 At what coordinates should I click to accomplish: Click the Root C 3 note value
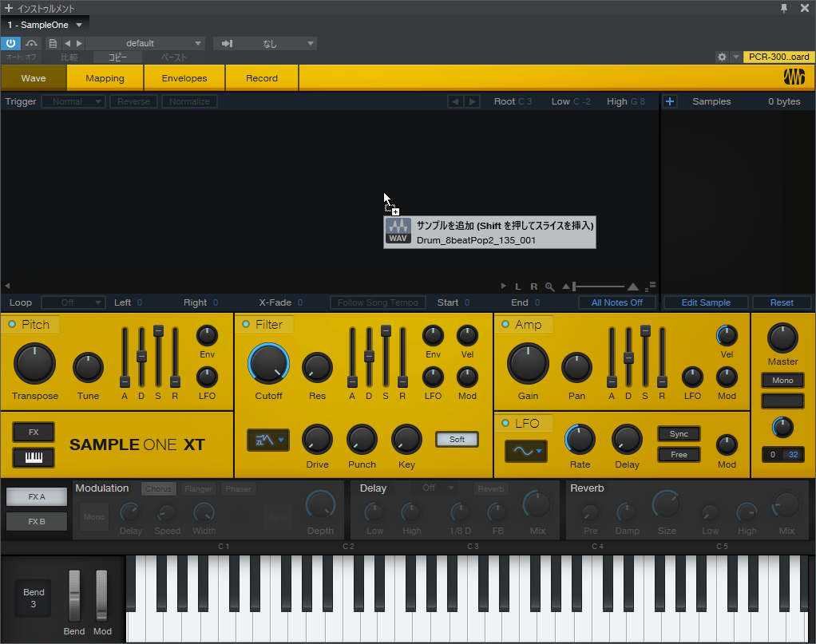[525, 101]
